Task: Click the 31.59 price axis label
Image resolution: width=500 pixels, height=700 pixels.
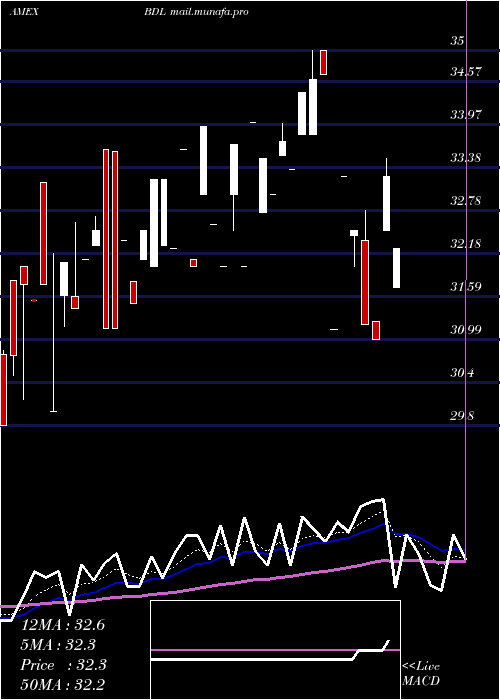Action: tap(466, 287)
